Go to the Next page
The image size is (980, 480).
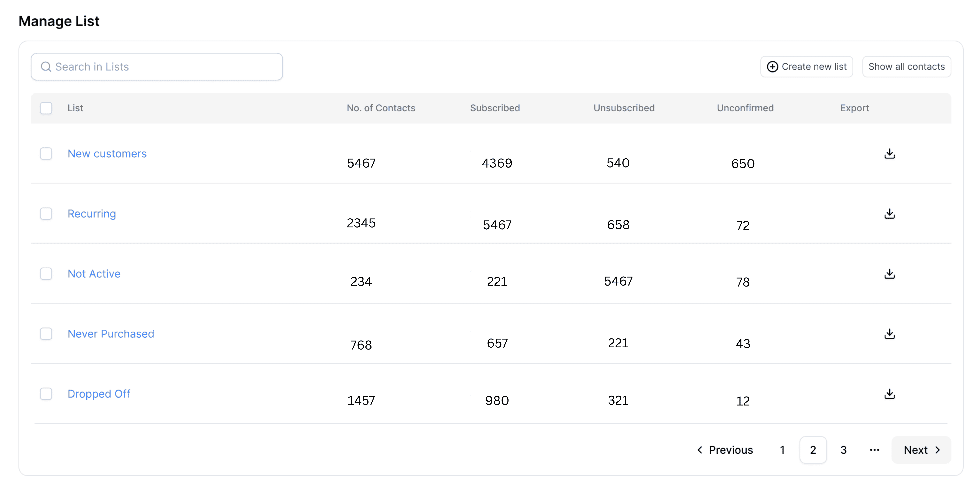[x=921, y=450]
